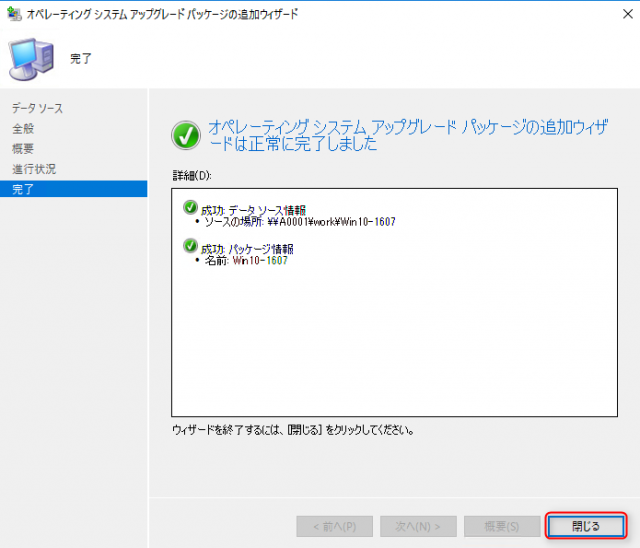Image resolution: width=640 pixels, height=548 pixels.
Task: Select the highlighted 完了 step in the sidebar
Action: point(23,189)
